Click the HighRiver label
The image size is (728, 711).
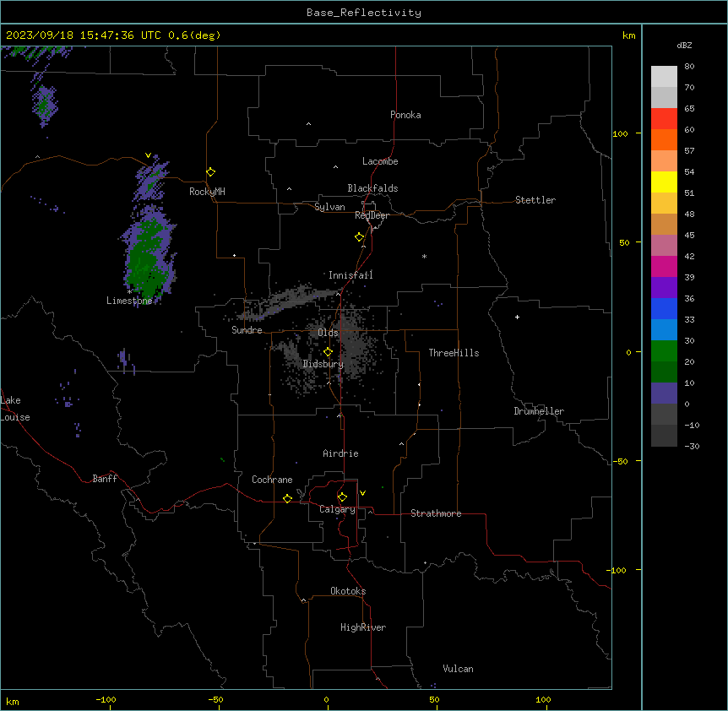(363, 627)
